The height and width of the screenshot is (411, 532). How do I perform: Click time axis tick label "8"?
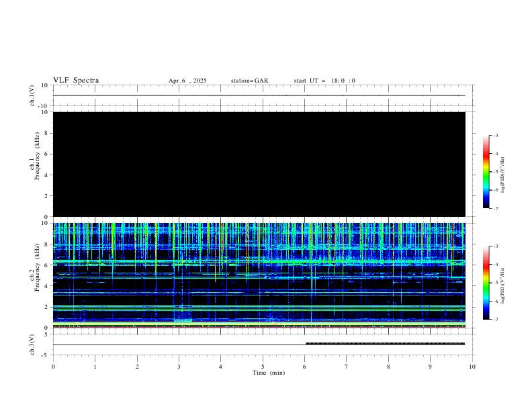coord(388,367)
